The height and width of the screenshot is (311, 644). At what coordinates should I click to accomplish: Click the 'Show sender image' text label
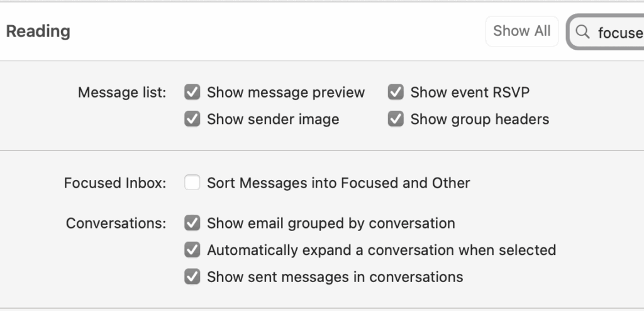(273, 119)
